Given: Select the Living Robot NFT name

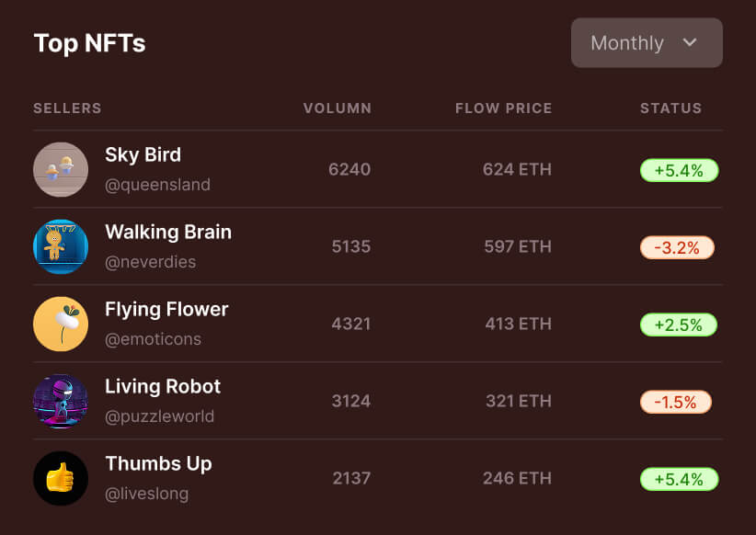Looking at the screenshot, I should click(x=163, y=386).
